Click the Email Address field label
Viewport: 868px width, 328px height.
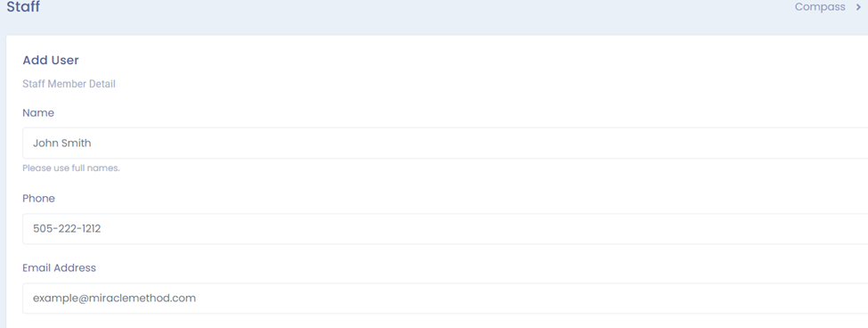(x=60, y=267)
